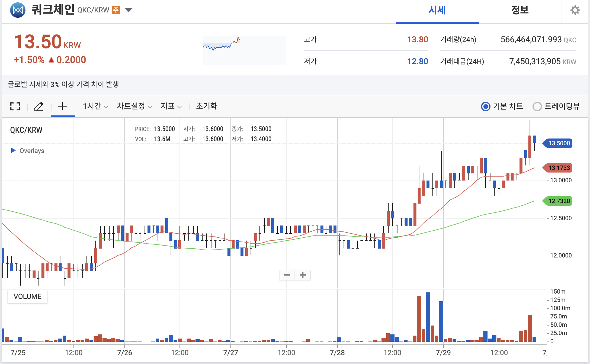Open the 1시간 interval dropdown
This screenshot has width=590, height=364.
click(95, 106)
